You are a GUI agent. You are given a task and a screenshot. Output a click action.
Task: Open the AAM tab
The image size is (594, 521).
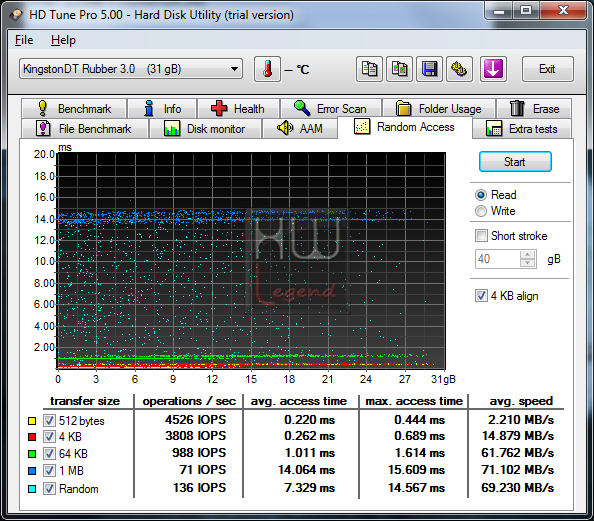(x=300, y=128)
